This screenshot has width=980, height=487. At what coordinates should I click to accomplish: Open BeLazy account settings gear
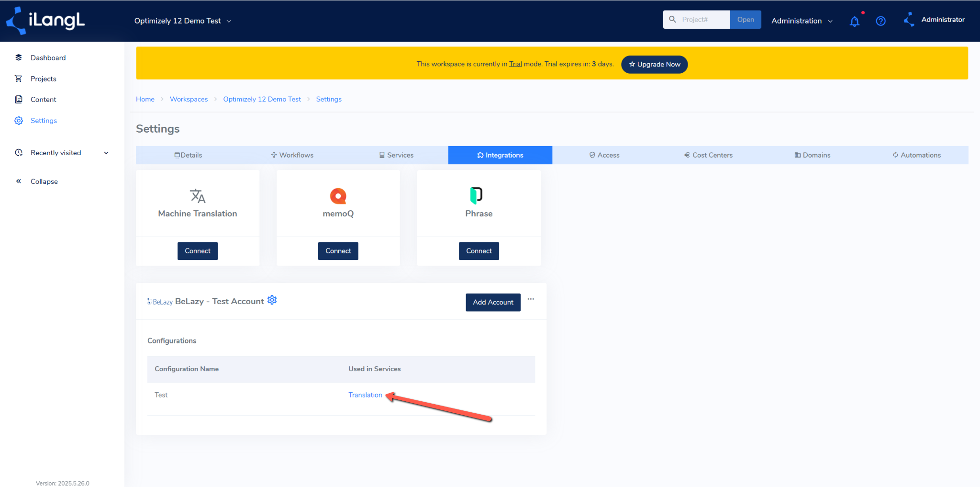272,300
